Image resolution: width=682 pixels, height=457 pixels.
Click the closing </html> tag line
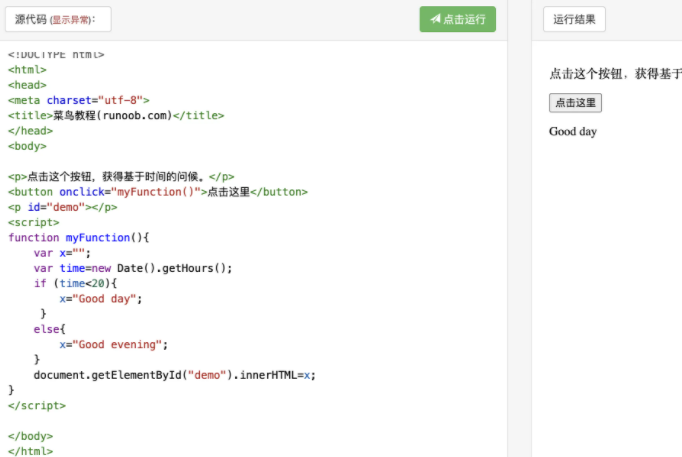30,451
